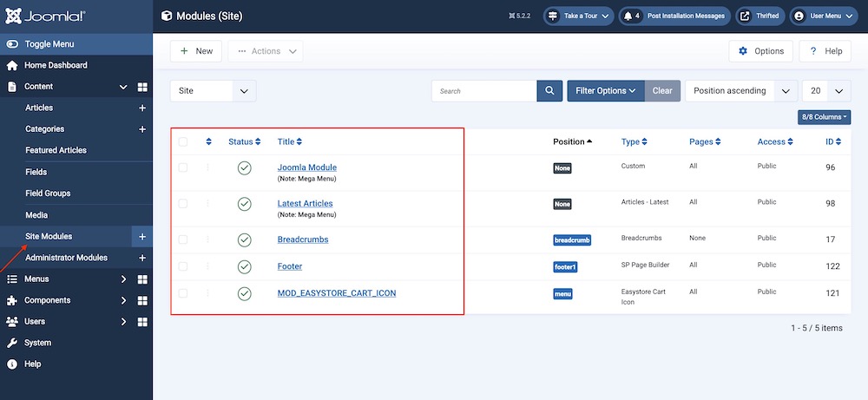Open the Site client dropdown
Screen dimensions: 868x400
[x=213, y=91]
